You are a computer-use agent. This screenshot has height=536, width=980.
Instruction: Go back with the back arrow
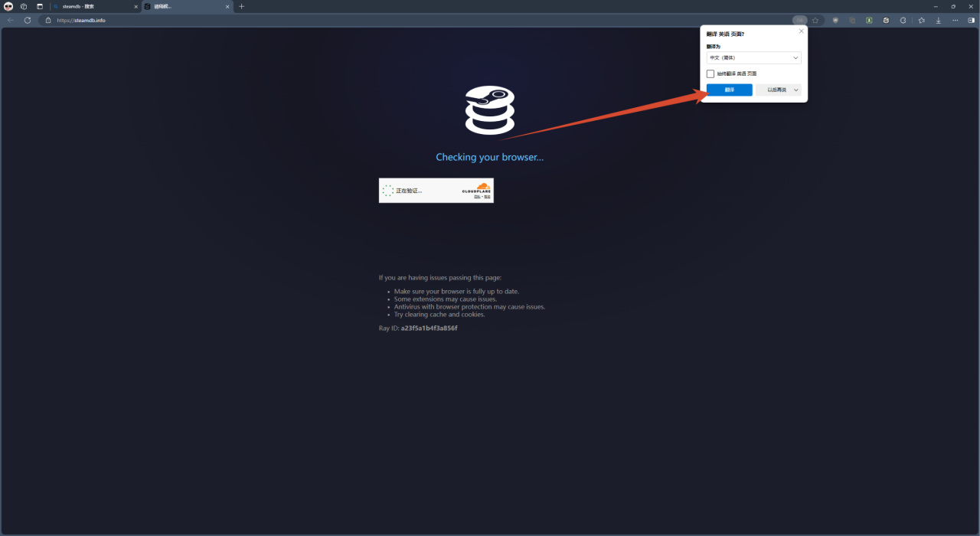[11, 20]
